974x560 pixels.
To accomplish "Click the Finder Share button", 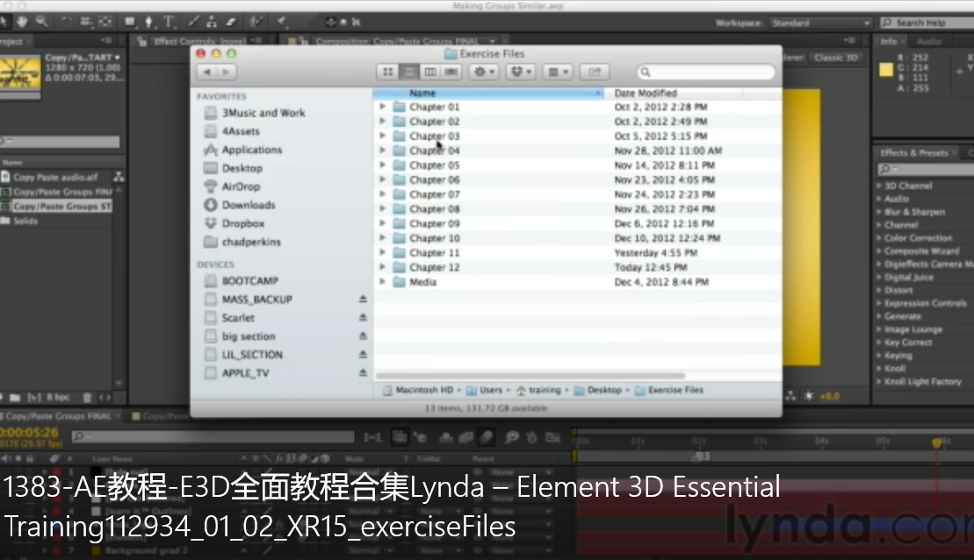I will click(x=595, y=72).
